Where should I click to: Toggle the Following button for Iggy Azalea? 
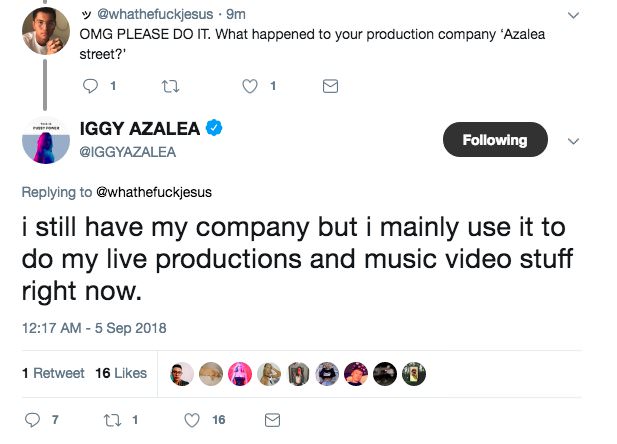tap(494, 140)
